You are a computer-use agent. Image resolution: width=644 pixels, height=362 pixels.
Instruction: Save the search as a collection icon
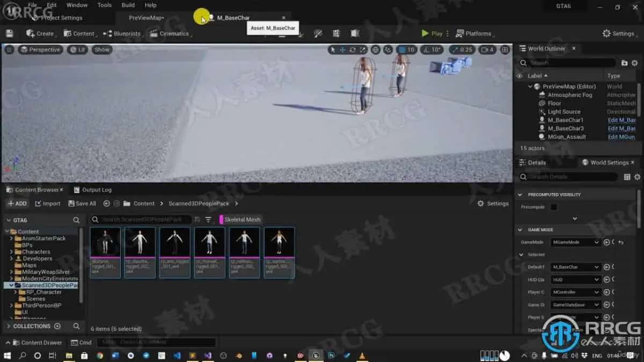(x=197, y=219)
